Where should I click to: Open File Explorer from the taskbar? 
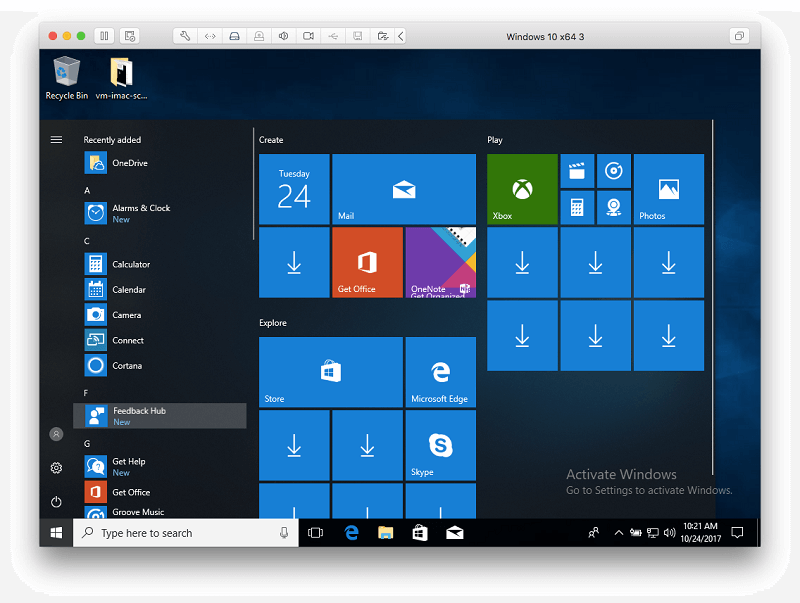pos(385,533)
